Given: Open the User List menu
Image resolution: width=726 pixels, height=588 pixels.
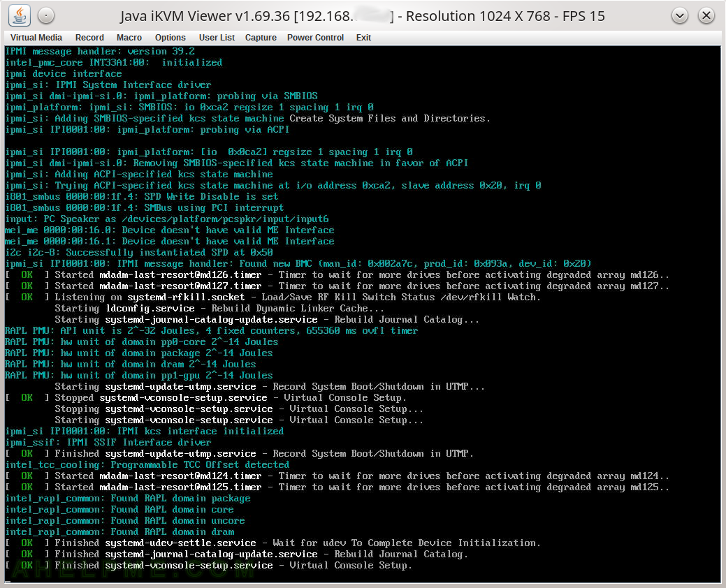Looking at the screenshot, I should coord(217,38).
